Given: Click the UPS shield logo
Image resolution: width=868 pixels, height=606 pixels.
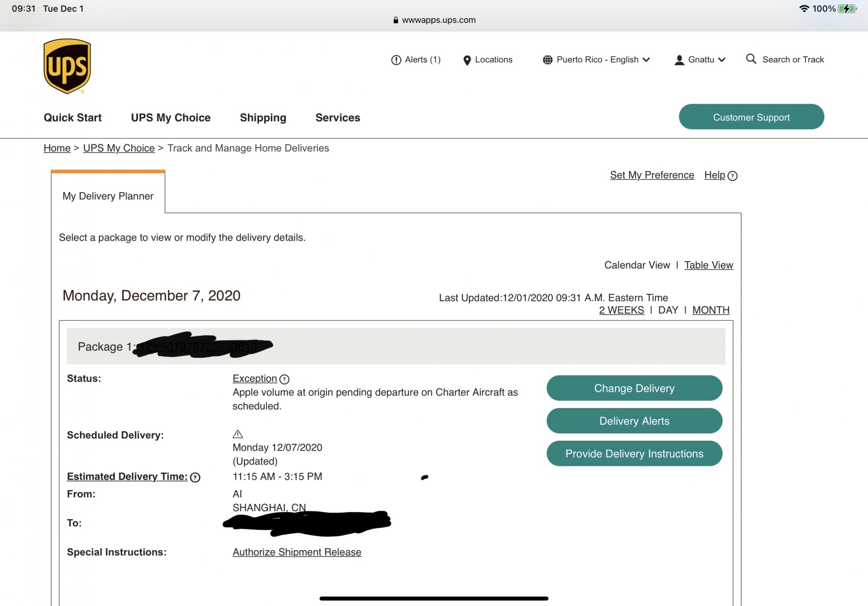Looking at the screenshot, I should [x=67, y=66].
